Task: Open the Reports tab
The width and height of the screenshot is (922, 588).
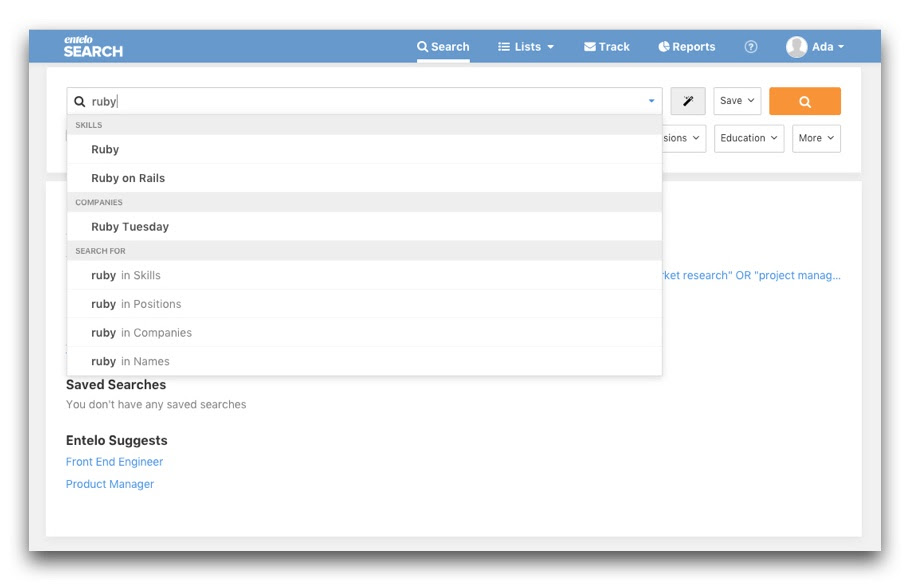Action: pyautogui.click(x=687, y=47)
